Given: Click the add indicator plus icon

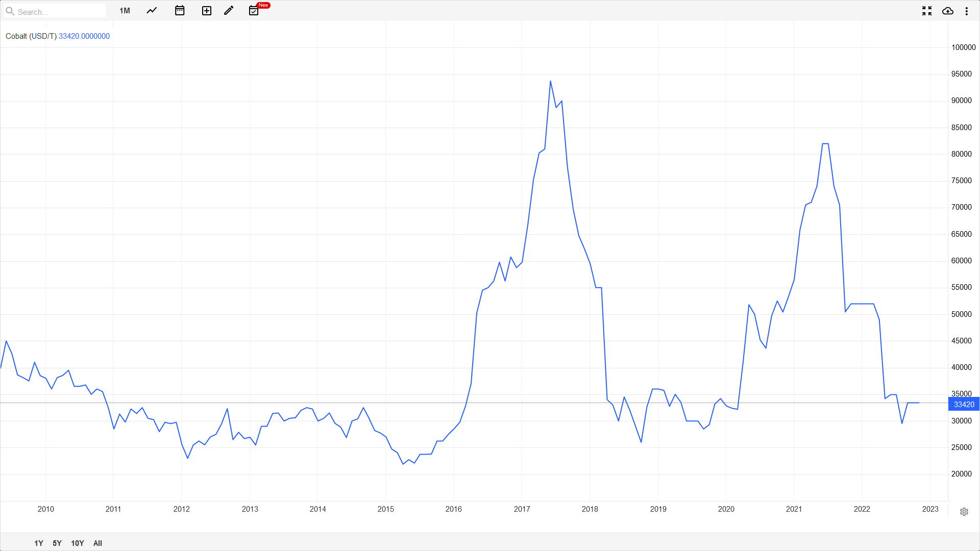Looking at the screenshot, I should pyautogui.click(x=206, y=11).
